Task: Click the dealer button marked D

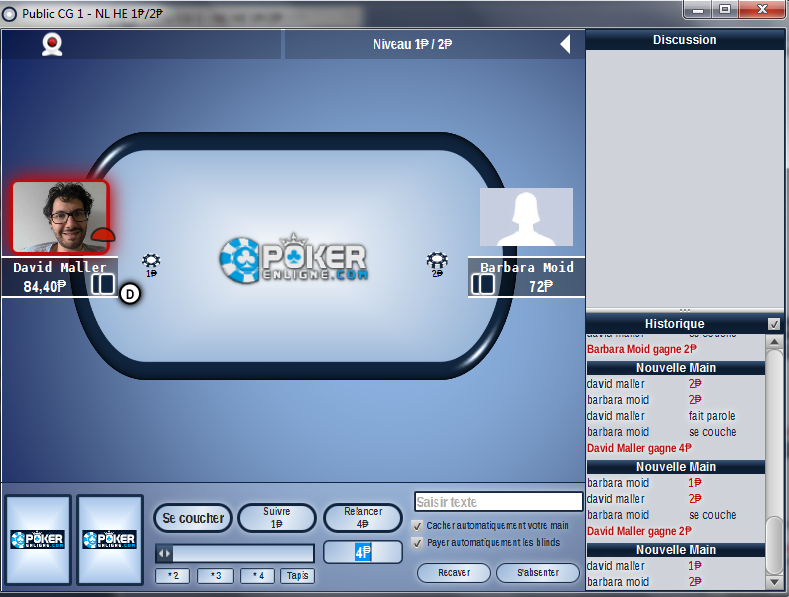Action: (130, 294)
